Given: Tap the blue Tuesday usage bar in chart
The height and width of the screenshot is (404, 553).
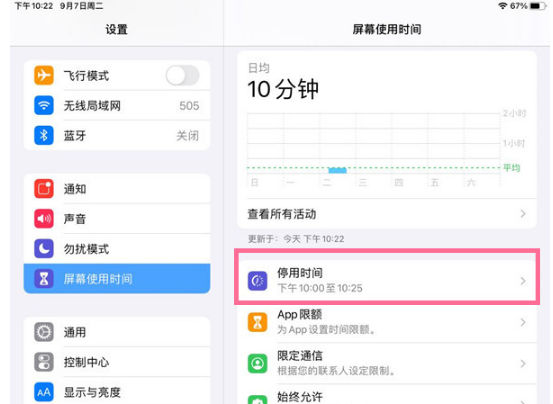Looking at the screenshot, I should 338,171.
